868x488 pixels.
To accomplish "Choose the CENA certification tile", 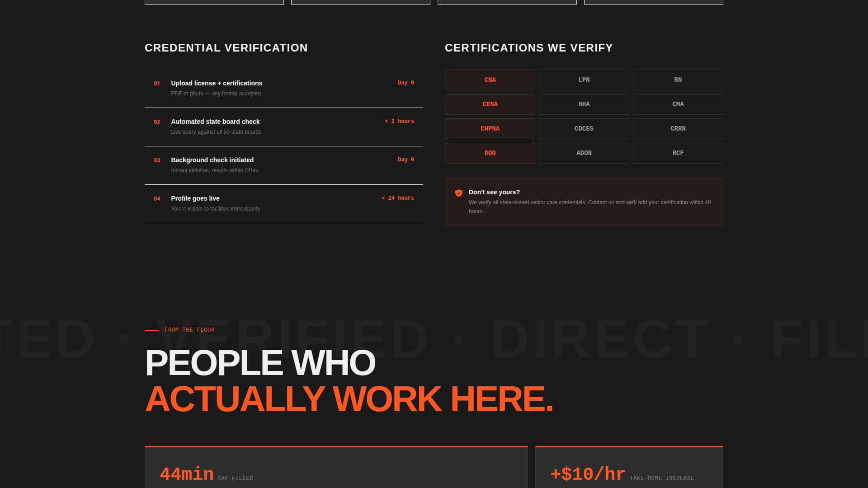I will point(490,104).
